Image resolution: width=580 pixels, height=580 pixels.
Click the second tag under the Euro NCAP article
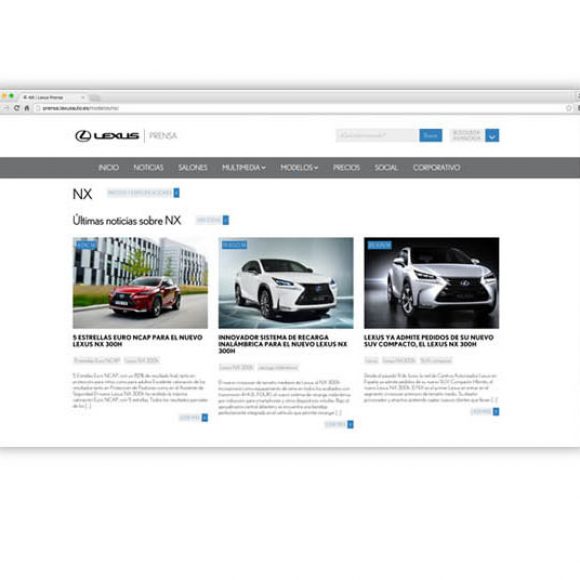tap(142, 360)
